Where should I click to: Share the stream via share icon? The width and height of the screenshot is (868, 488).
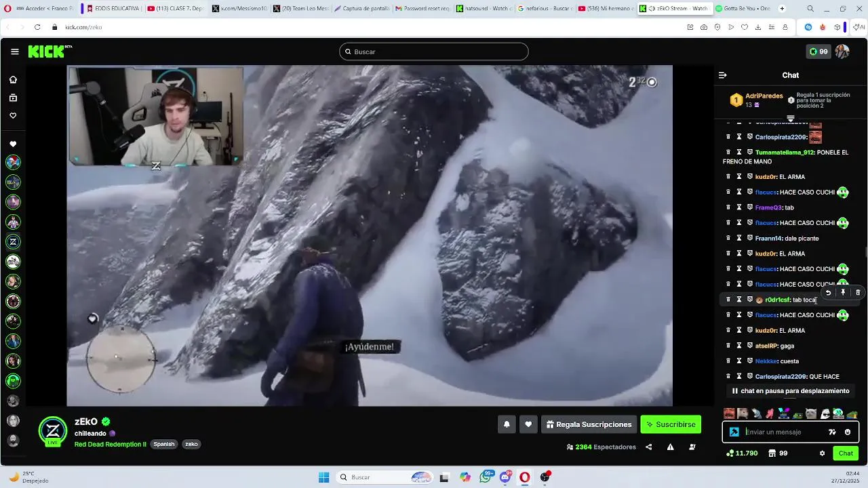tap(649, 447)
